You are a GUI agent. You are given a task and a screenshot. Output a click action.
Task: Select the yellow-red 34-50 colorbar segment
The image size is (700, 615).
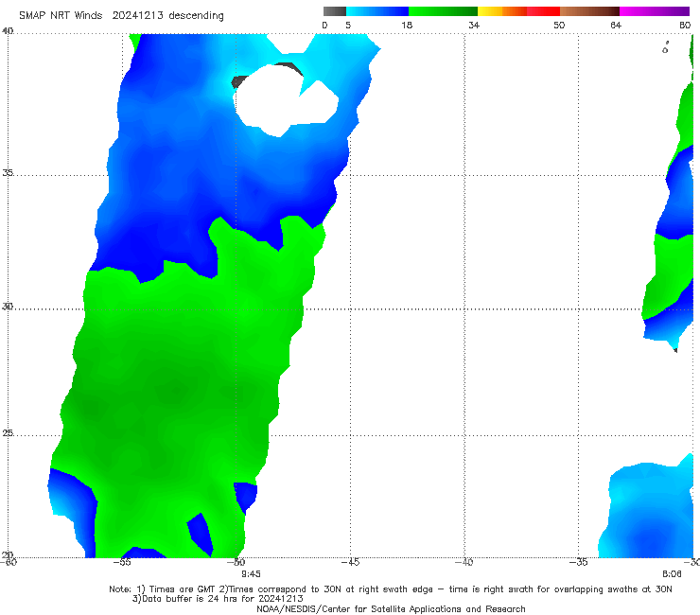pos(518,11)
